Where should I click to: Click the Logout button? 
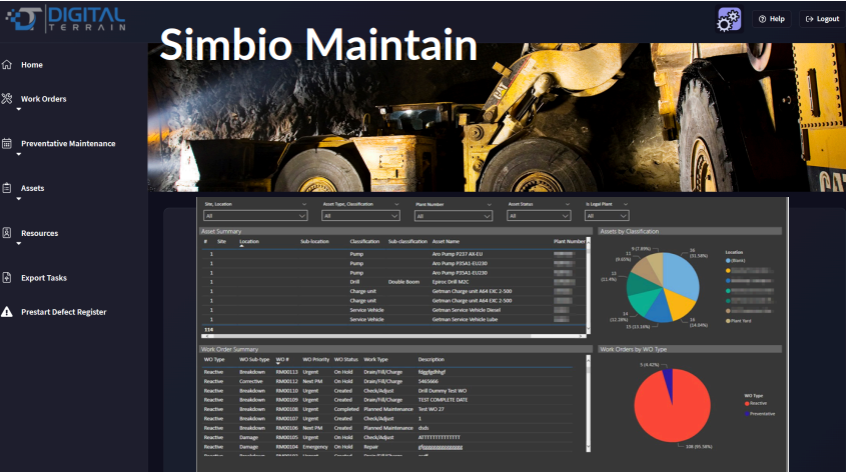822,19
